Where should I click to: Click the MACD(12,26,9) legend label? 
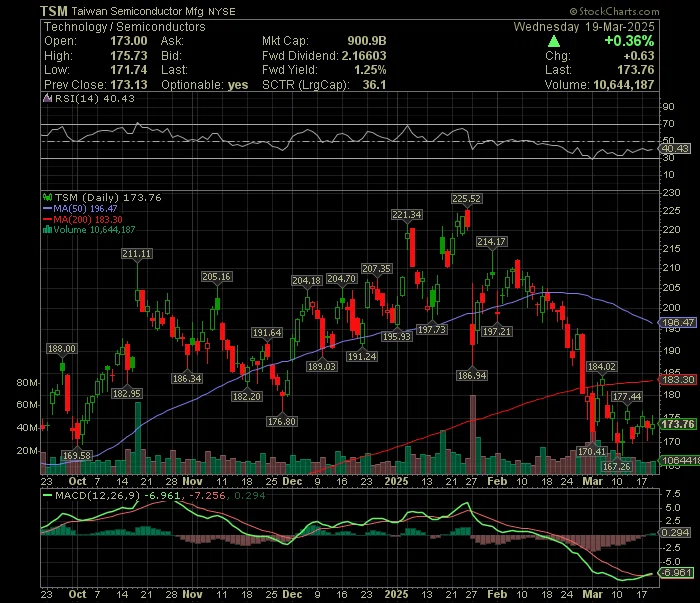pyautogui.click(x=97, y=495)
